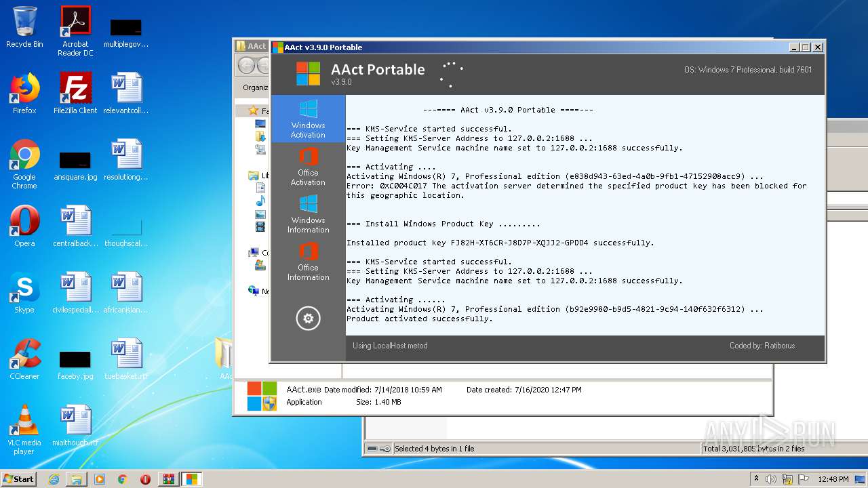The height and width of the screenshot is (488, 868).
Task: Select the Acrobat Reader DC desktop shortcut
Action: (75, 31)
